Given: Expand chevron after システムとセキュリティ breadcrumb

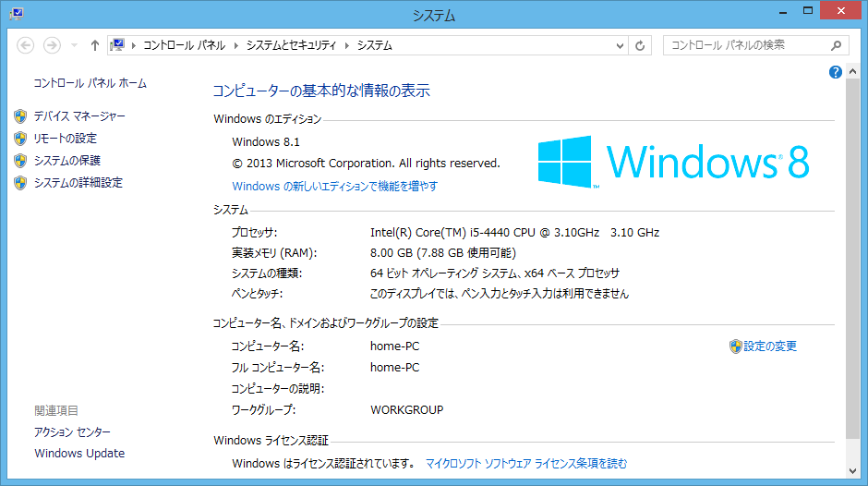Looking at the screenshot, I should 347,45.
